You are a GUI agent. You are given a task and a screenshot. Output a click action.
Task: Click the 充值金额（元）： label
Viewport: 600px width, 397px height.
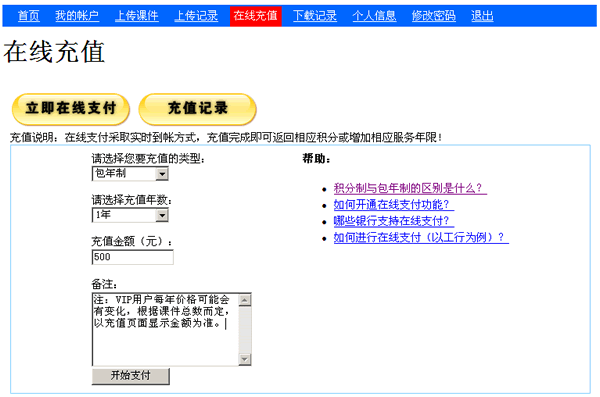pyautogui.click(x=132, y=241)
